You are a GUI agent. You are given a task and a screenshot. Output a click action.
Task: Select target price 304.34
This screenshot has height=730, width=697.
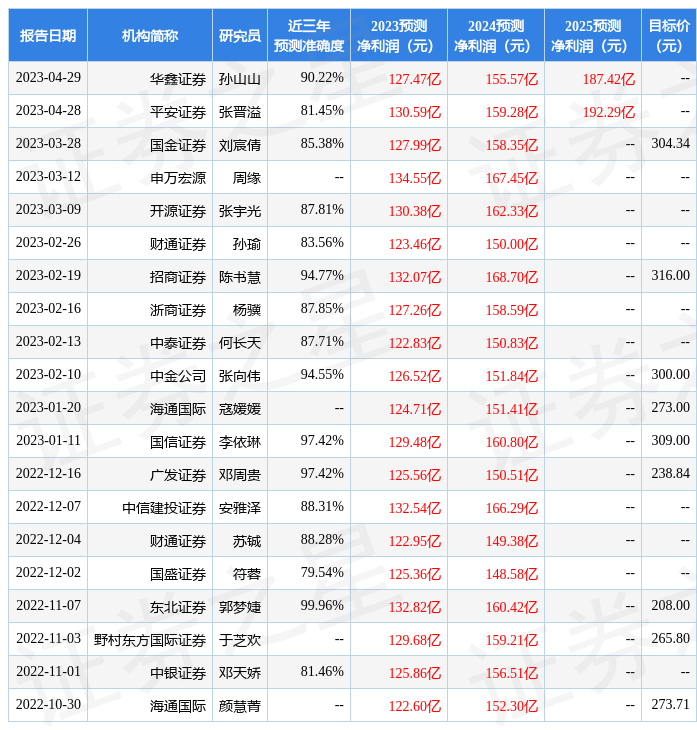point(670,143)
